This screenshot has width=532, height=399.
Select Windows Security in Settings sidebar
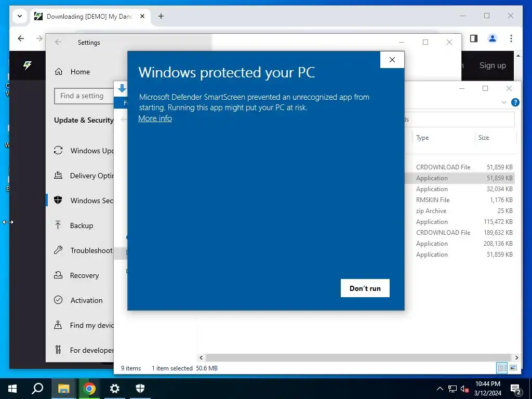[x=84, y=201]
